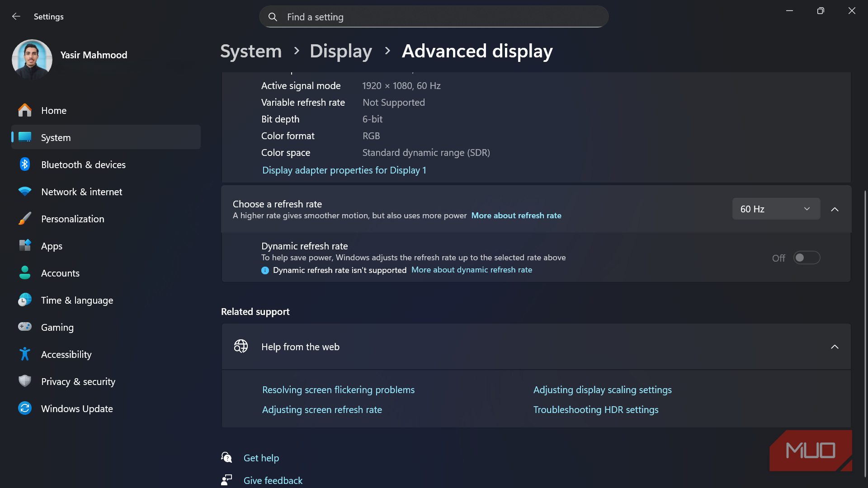Click the Give feedback link

point(273,480)
